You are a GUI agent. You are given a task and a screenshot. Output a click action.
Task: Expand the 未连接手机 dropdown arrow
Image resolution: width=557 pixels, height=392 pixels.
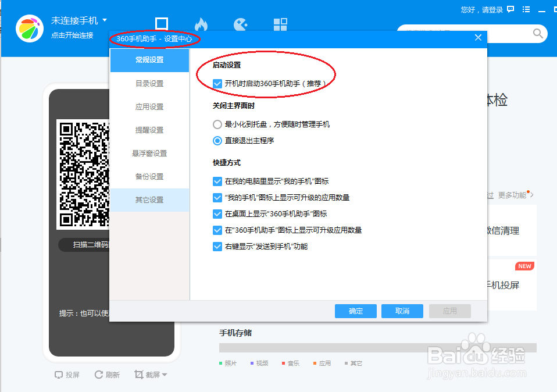(105, 20)
